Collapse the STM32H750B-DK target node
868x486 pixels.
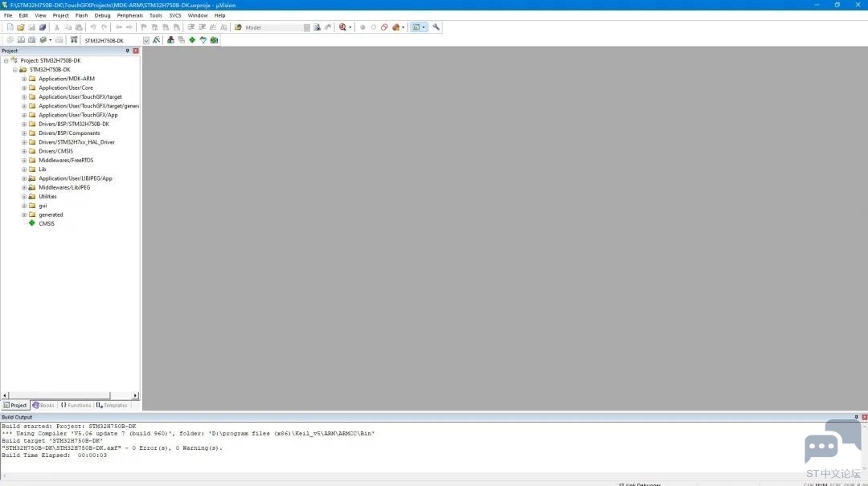(15, 70)
